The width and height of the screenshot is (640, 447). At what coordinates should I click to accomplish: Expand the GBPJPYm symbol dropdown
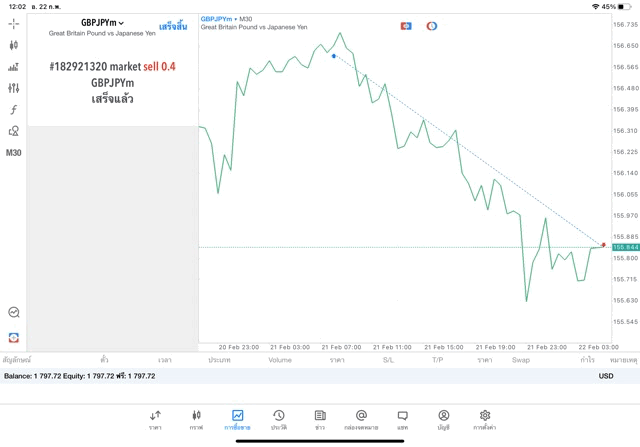pyautogui.click(x=103, y=22)
